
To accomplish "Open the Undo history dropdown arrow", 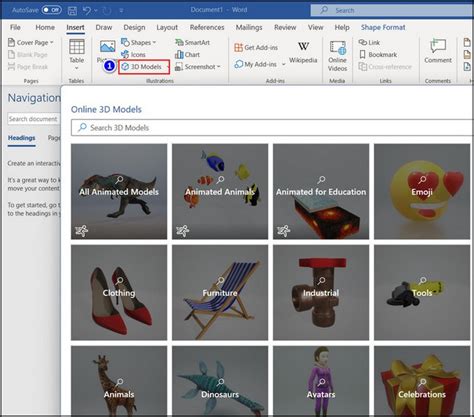I will click(x=96, y=11).
